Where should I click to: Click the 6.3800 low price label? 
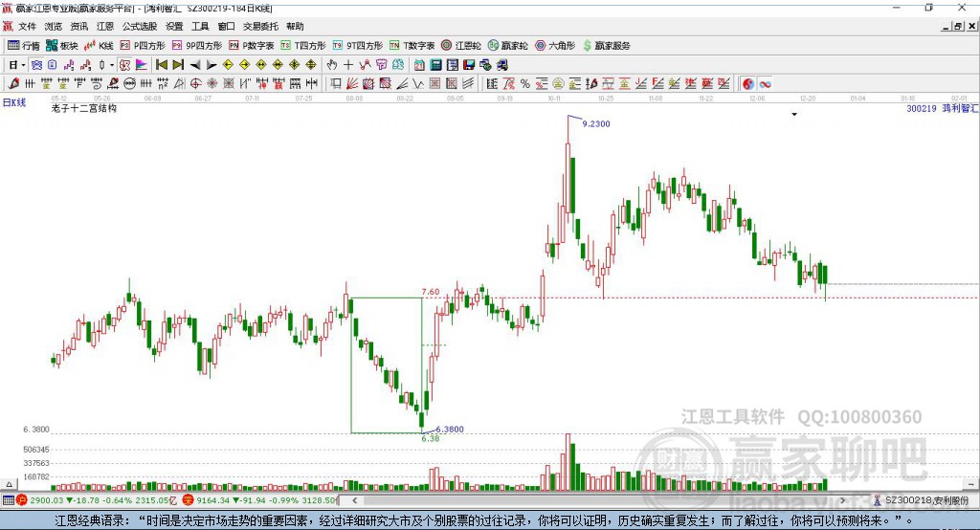click(x=450, y=429)
